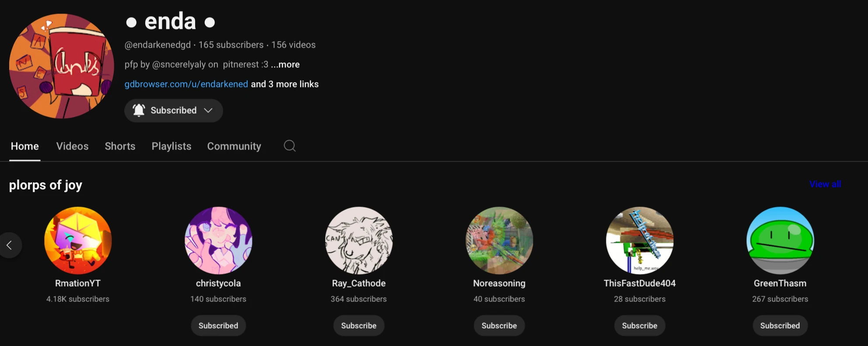868x346 pixels.
Task: Expand channel description with ...more
Action: point(285,64)
